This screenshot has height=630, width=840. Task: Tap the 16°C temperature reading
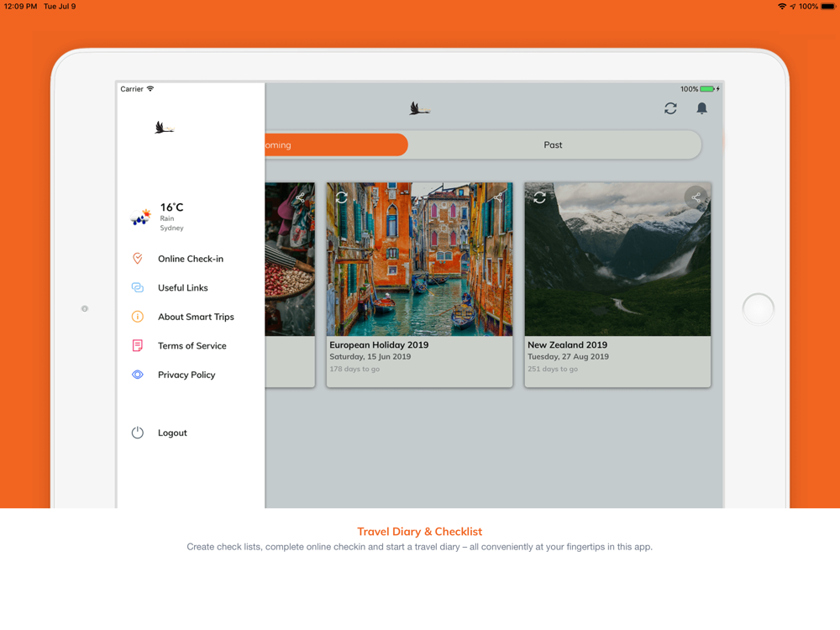(171, 207)
